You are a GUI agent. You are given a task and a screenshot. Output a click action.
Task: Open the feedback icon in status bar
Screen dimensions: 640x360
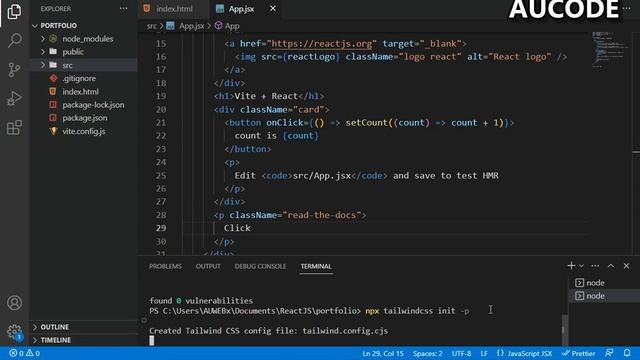pos(609,353)
